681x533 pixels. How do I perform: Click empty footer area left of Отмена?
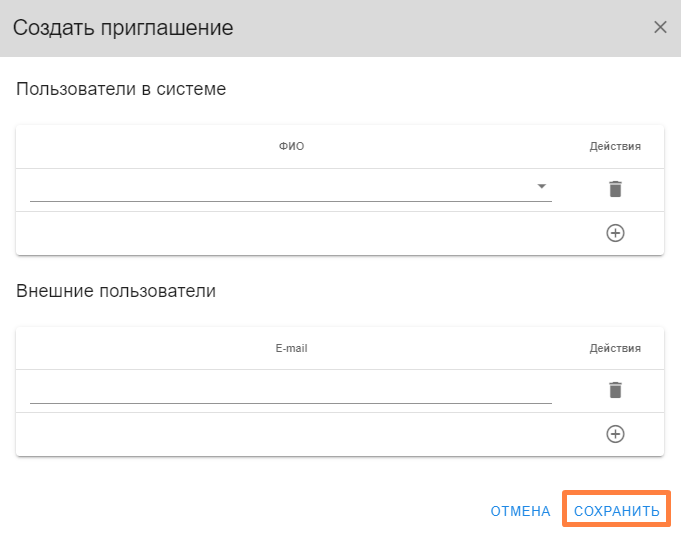click(x=240, y=511)
